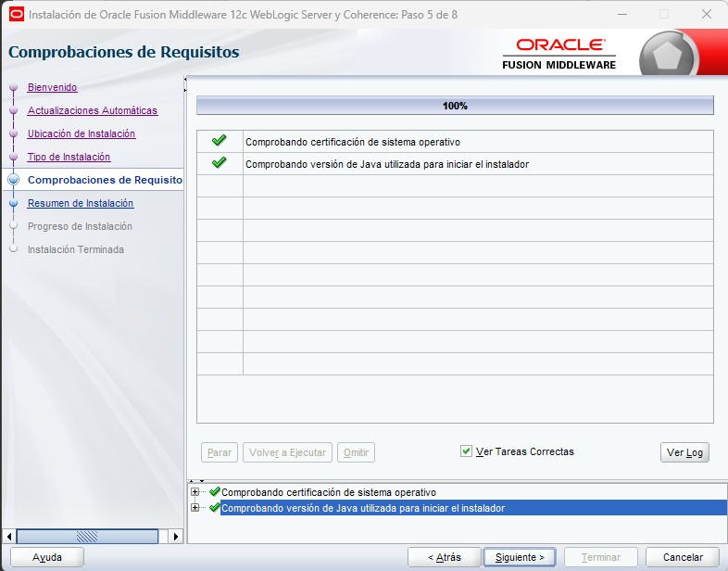Click green checkmark beside sistema operativo table row
Image resolution: width=728 pixels, height=571 pixels.
[x=220, y=140]
